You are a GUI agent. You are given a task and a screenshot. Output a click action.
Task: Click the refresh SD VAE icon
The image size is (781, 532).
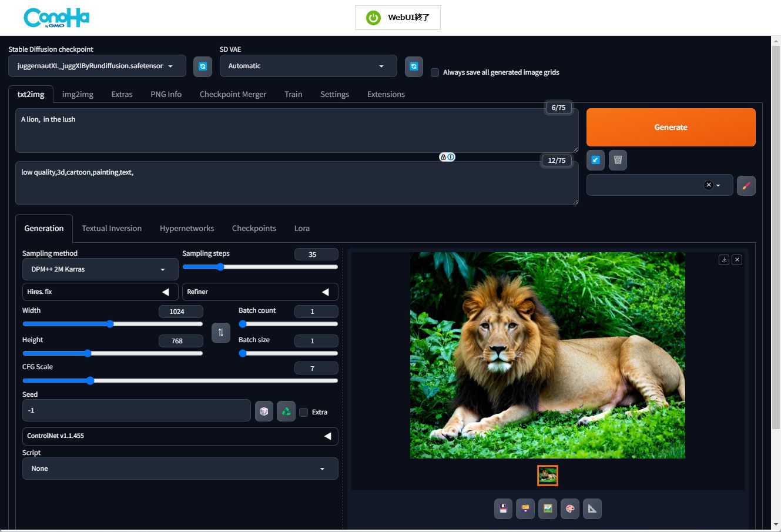click(414, 66)
